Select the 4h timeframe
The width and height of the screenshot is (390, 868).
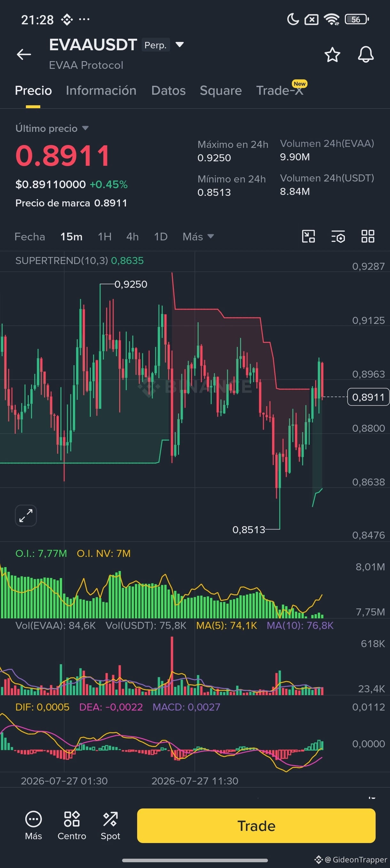132,237
